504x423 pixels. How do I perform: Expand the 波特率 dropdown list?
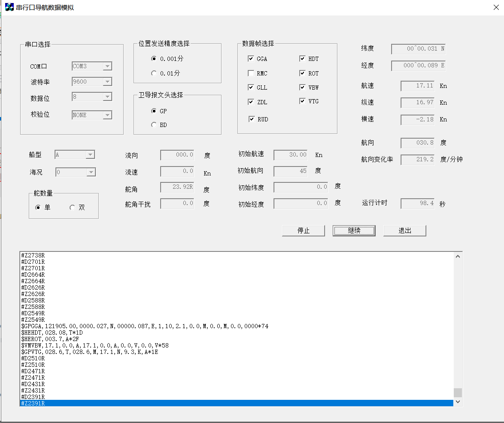pos(108,82)
